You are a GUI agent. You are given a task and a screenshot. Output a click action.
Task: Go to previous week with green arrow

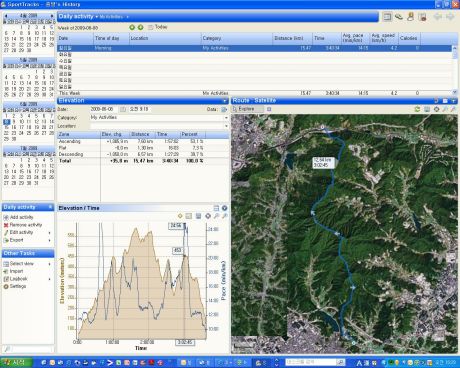(132, 27)
